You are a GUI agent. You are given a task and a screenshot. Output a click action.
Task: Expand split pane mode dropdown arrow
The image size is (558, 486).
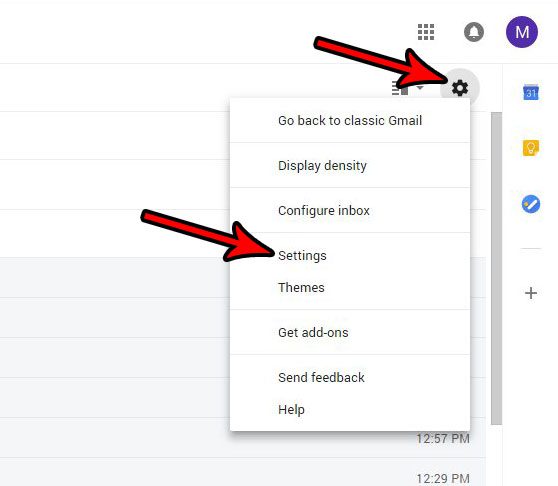click(420, 88)
